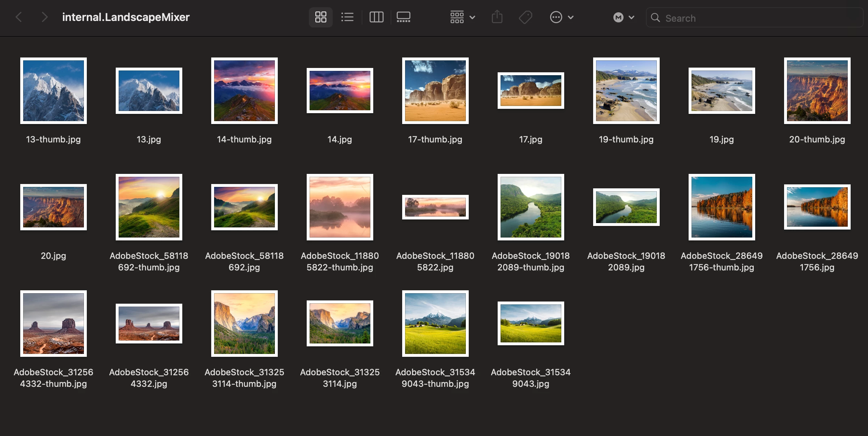Focus the Search input field
Viewport: 868px width, 436px height.
759,18
